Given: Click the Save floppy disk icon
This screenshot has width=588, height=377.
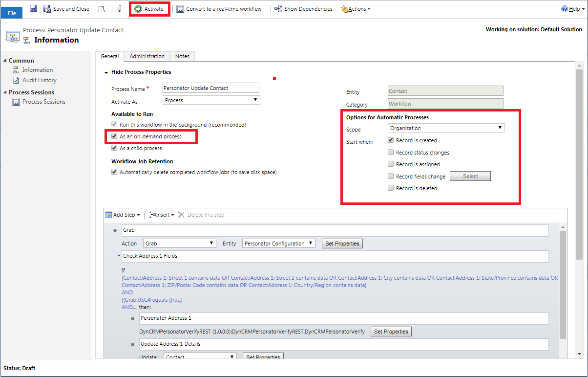Looking at the screenshot, I should [33, 9].
